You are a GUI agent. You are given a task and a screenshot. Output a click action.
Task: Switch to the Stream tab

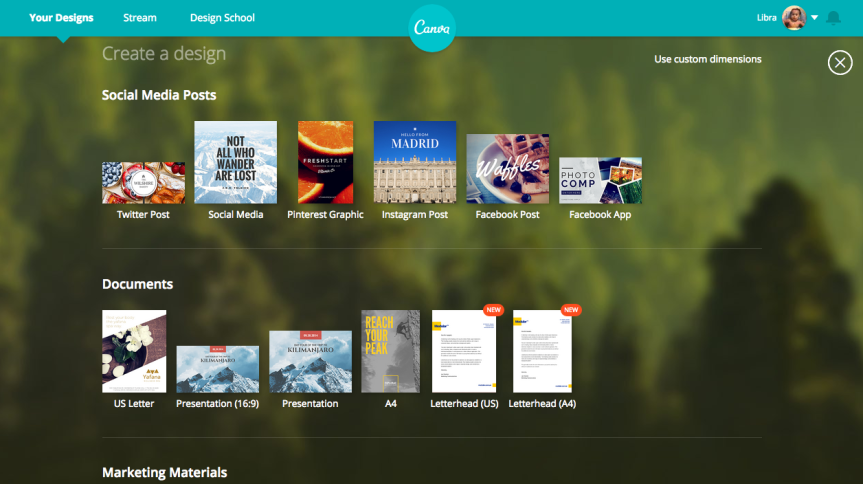[140, 18]
